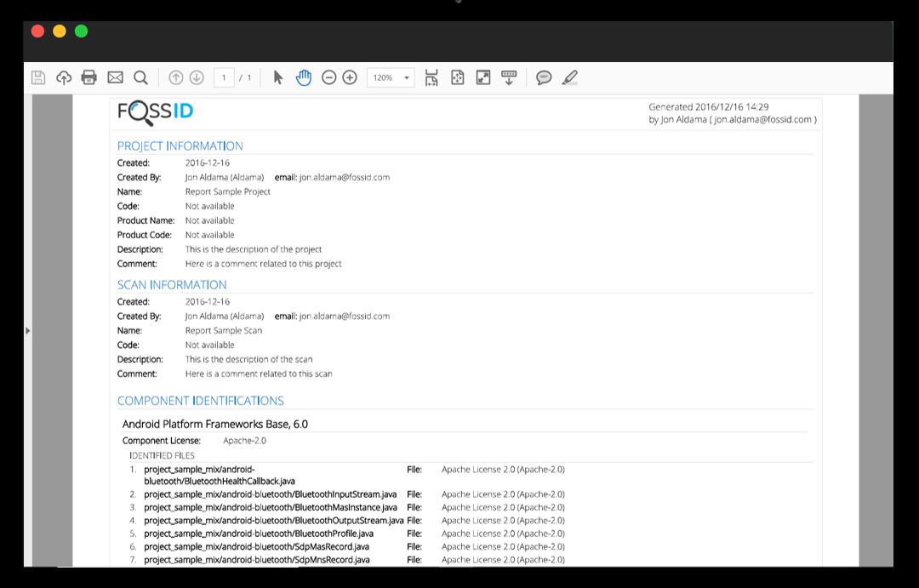
Task: Click the IDENTIFIED FILES label
Action: coord(162,455)
